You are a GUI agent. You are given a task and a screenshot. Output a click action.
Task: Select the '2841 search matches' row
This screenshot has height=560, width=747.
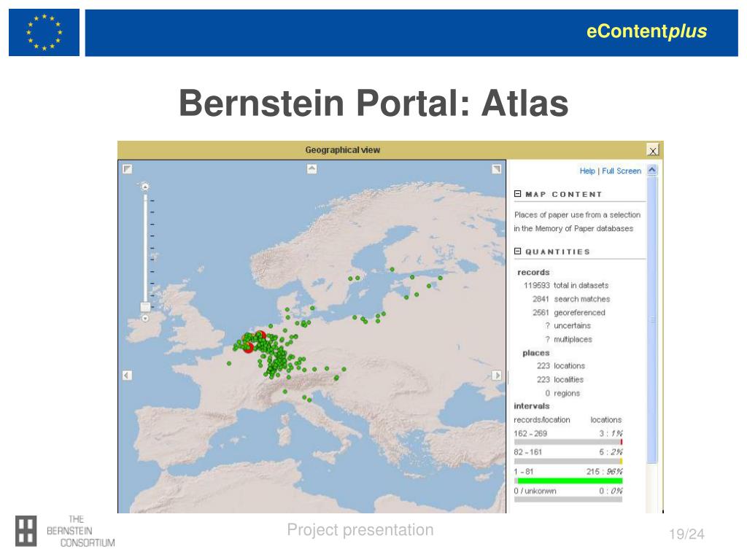(570, 299)
